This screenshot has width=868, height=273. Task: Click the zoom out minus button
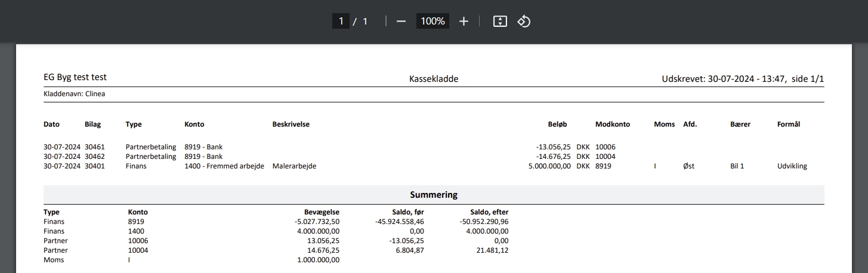pyautogui.click(x=401, y=22)
